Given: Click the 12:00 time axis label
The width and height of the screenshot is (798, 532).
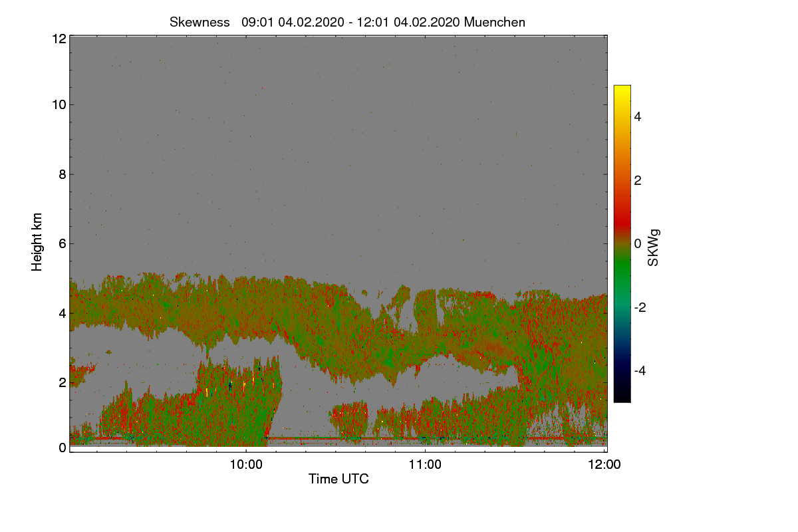Looking at the screenshot, I should [604, 465].
